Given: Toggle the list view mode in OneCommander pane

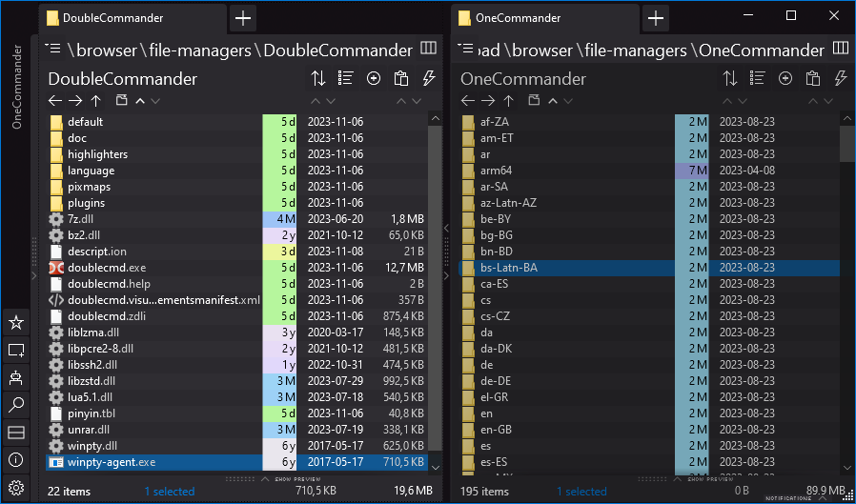Looking at the screenshot, I should pos(758,79).
